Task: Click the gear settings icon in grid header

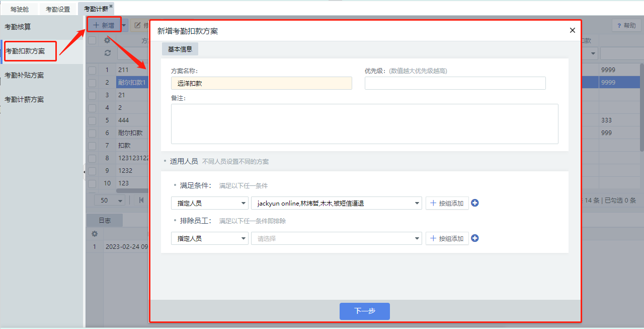Action: click(x=107, y=40)
